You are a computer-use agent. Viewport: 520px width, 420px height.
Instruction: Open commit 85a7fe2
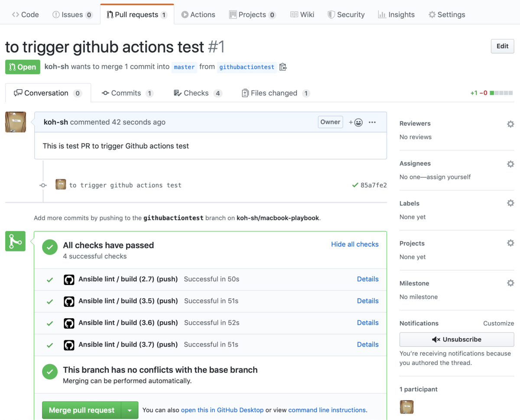click(374, 185)
